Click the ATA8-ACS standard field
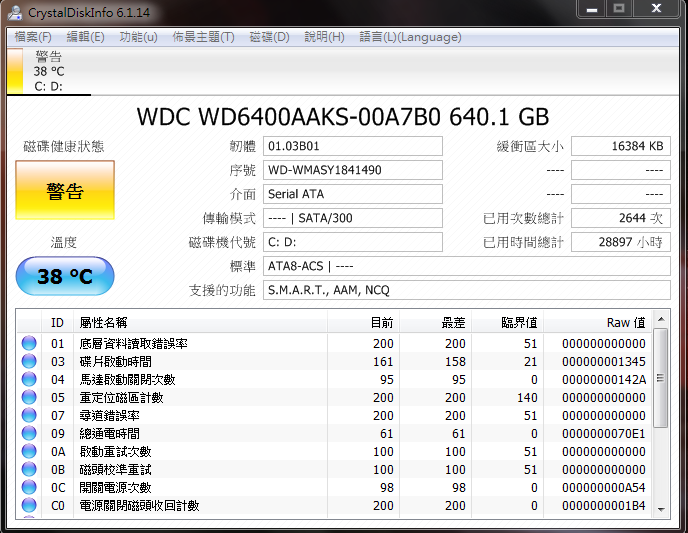The width and height of the screenshot is (688, 533). pos(467,266)
